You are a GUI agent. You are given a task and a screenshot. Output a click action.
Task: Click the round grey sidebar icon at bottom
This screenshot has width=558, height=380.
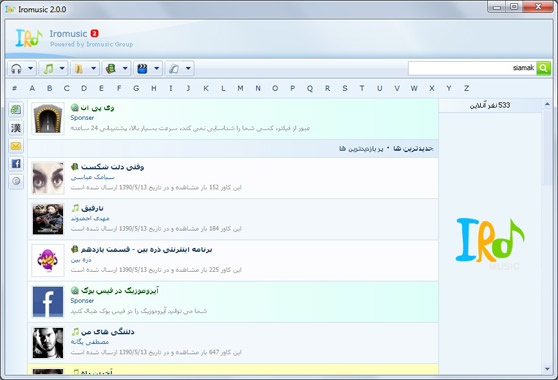pyautogui.click(x=16, y=181)
